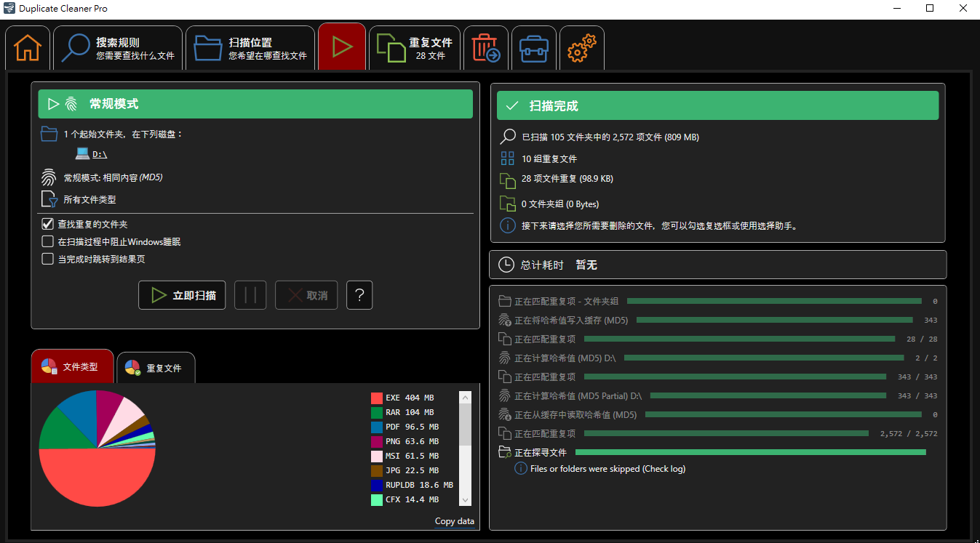Click progress bar showing 2,572 / 2,572
The image size is (980, 543).
tap(726, 433)
